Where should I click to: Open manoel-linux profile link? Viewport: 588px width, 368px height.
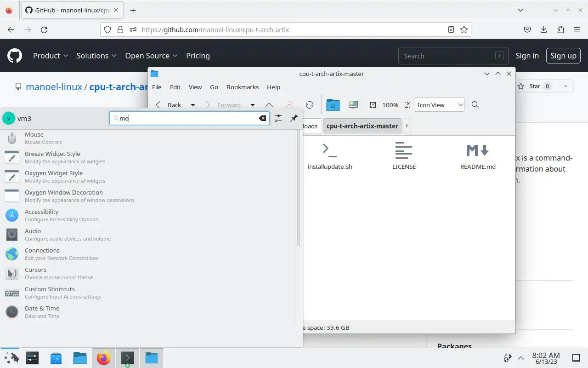[54, 86]
